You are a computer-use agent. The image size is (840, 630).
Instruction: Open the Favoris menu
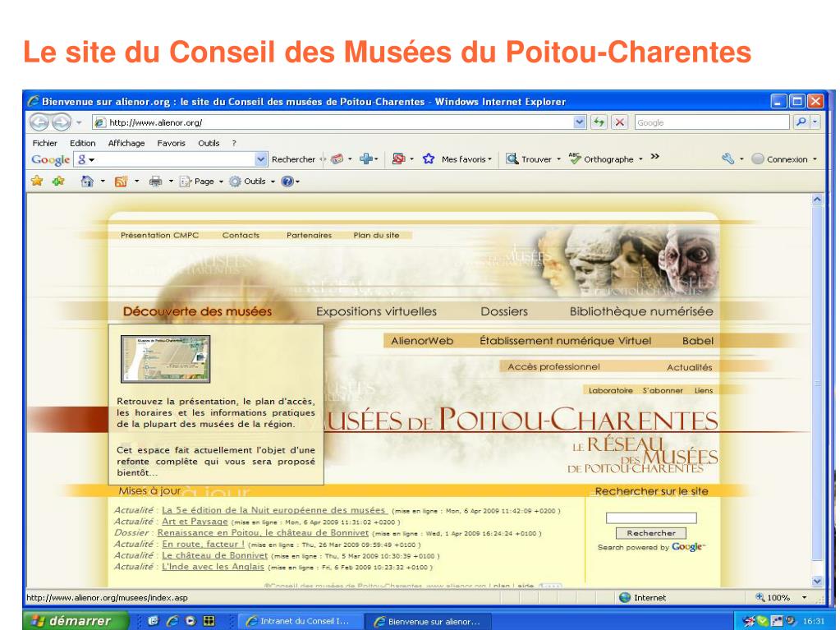click(171, 143)
